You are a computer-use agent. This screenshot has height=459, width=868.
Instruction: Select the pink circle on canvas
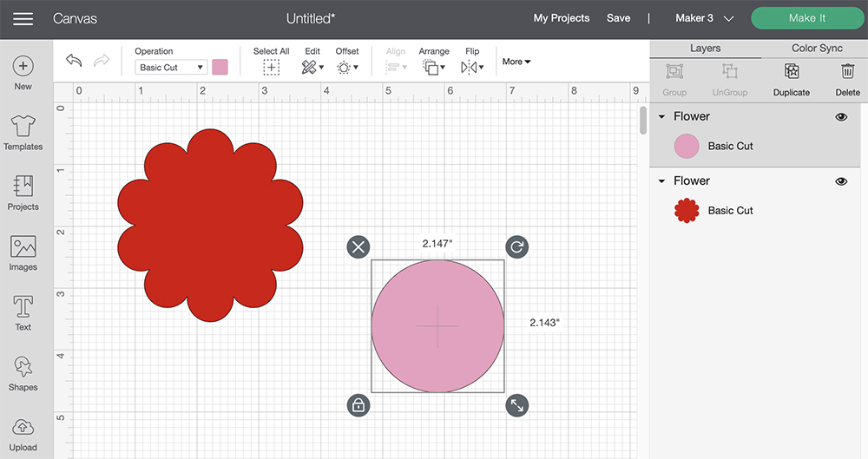437,326
